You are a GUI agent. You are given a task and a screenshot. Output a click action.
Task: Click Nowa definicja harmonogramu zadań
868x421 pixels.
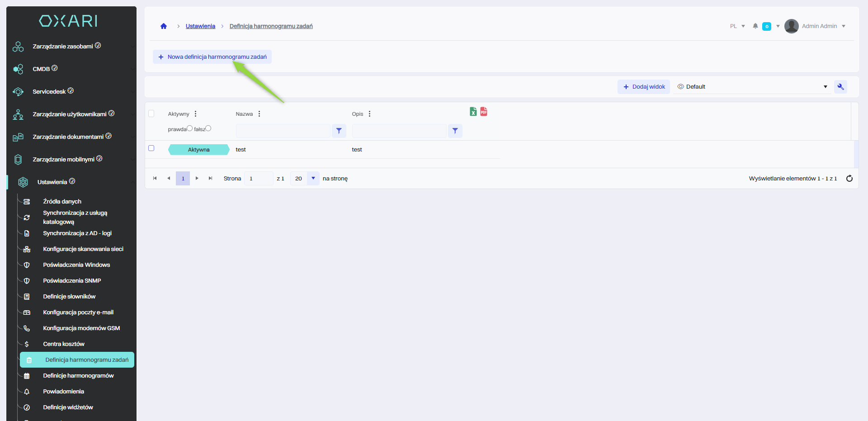pos(212,57)
